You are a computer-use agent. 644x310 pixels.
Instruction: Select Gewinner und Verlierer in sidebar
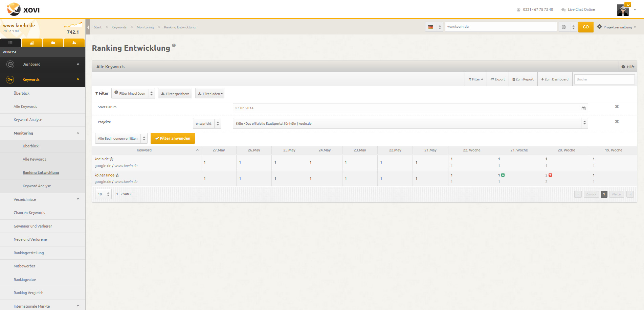[x=33, y=226]
